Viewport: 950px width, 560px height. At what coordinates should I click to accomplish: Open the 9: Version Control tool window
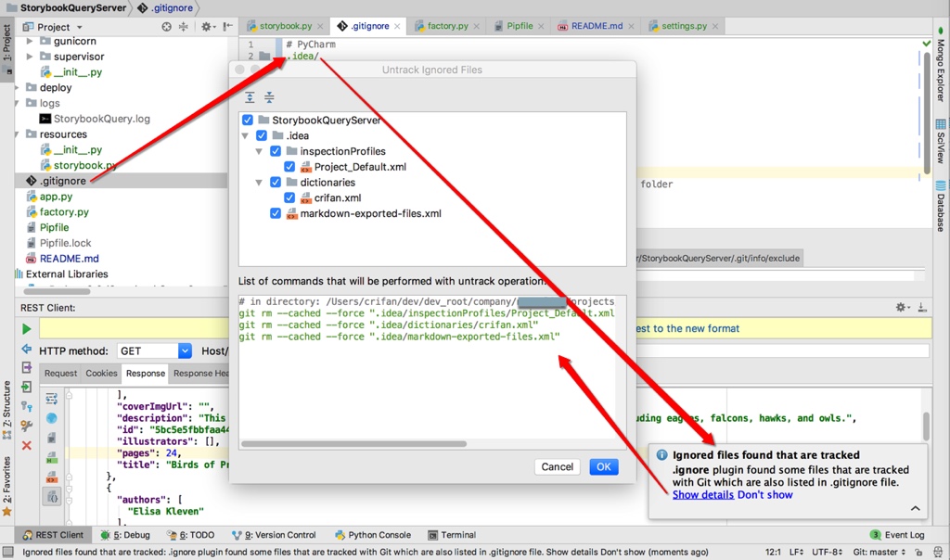pos(274,535)
